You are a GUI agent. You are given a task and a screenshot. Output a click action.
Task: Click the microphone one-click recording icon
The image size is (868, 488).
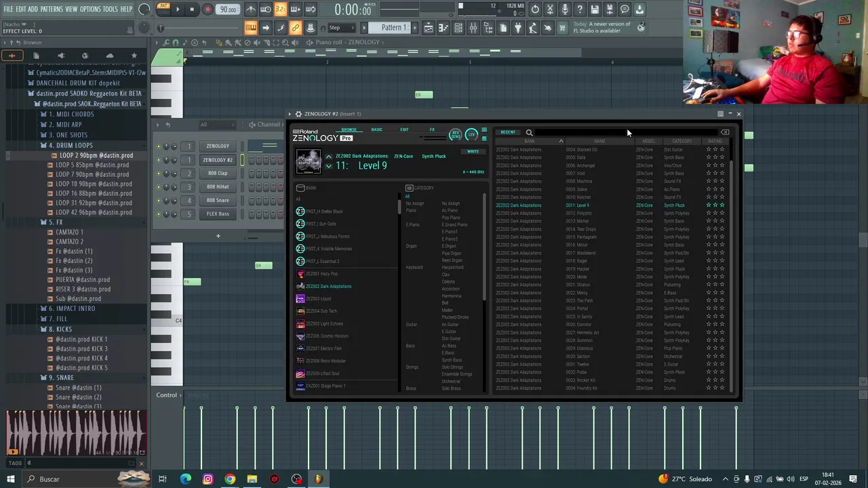[565, 9]
